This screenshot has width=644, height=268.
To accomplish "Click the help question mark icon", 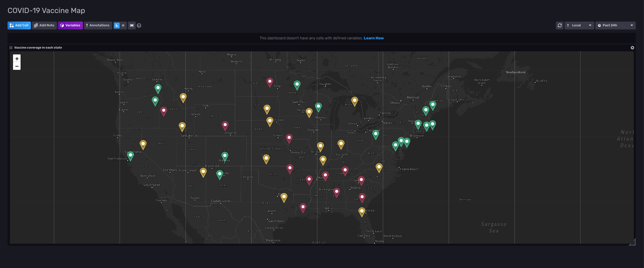I will tap(139, 25).
